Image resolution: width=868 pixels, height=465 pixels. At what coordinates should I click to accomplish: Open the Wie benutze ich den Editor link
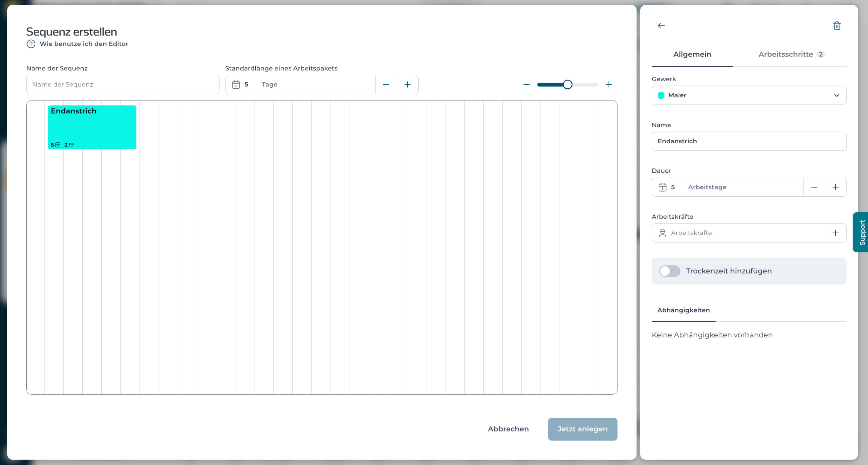(84, 44)
